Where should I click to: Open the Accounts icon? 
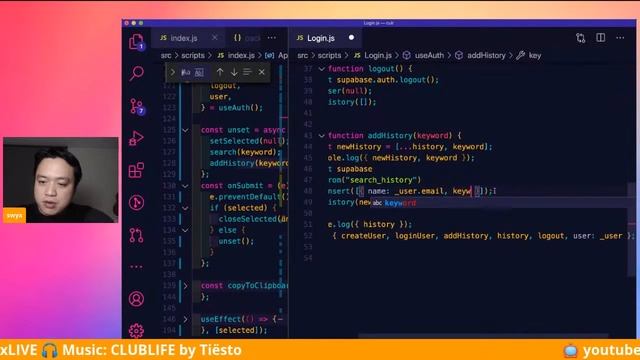pyautogui.click(x=136, y=299)
